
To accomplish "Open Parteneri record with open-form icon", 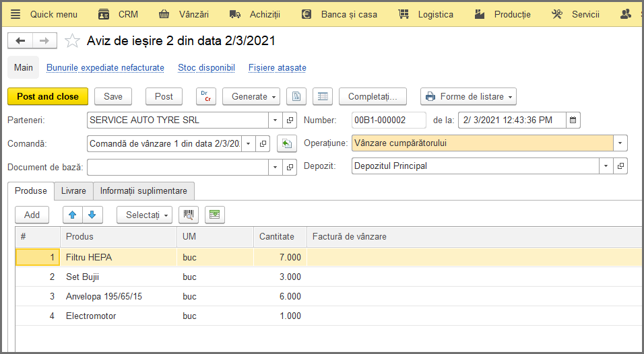I will coord(290,120).
